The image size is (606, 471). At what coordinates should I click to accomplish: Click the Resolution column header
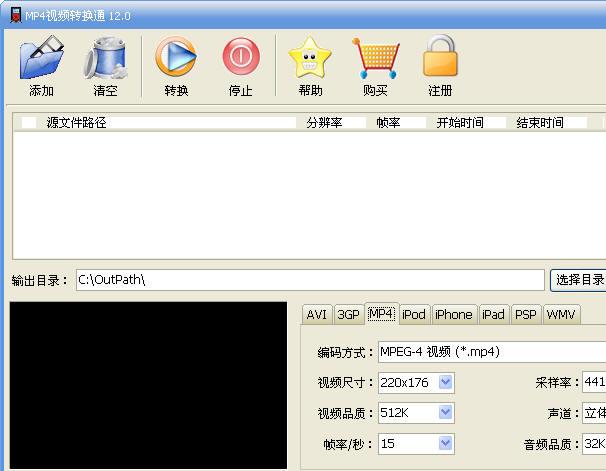point(324,123)
